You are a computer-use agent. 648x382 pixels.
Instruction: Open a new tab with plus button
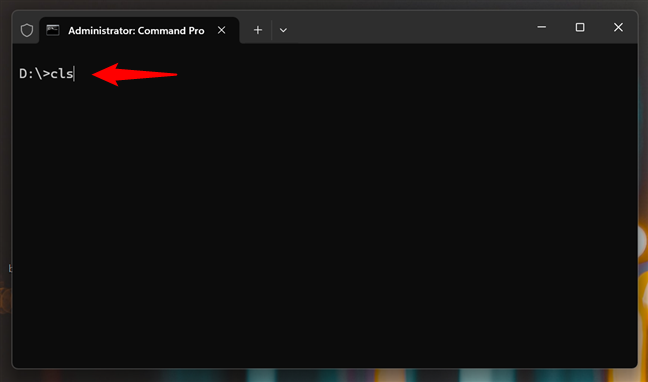[x=258, y=30]
